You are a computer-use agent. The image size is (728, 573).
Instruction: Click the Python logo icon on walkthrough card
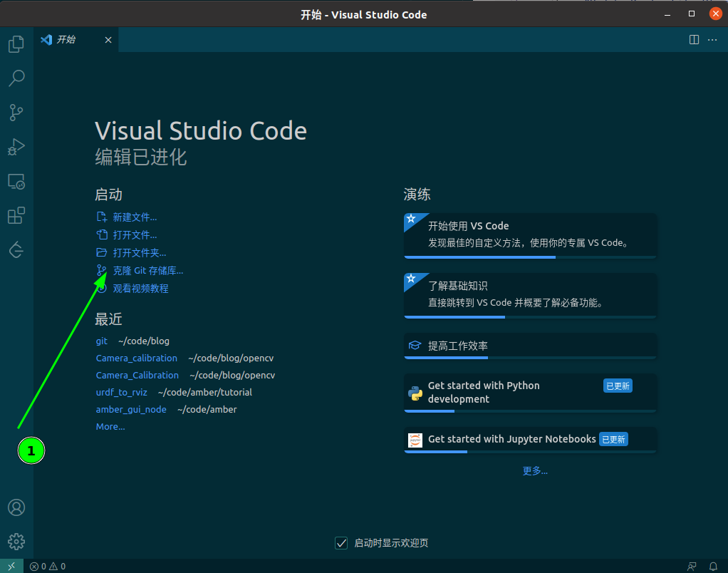pyautogui.click(x=415, y=393)
